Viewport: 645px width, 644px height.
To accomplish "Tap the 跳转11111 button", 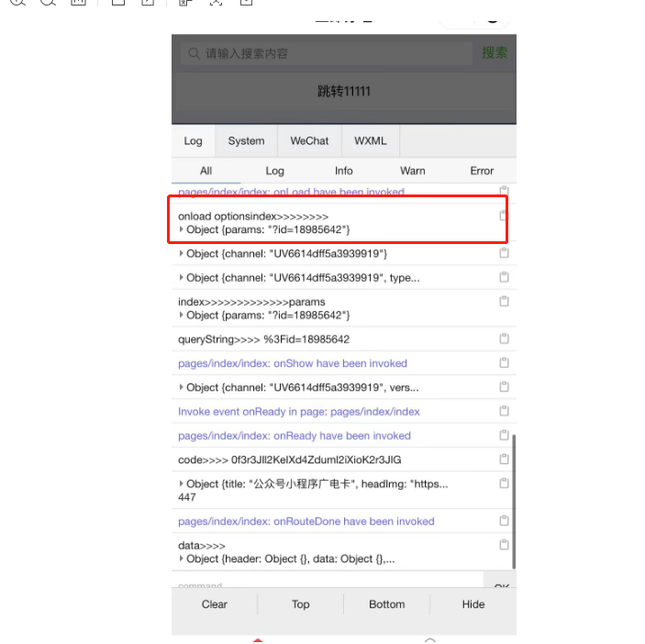I will click(x=344, y=92).
